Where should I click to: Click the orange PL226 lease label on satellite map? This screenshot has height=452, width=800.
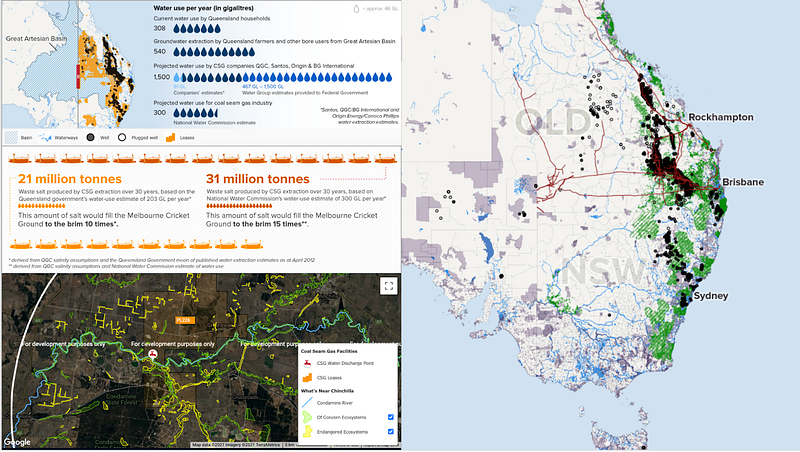pyautogui.click(x=183, y=320)
